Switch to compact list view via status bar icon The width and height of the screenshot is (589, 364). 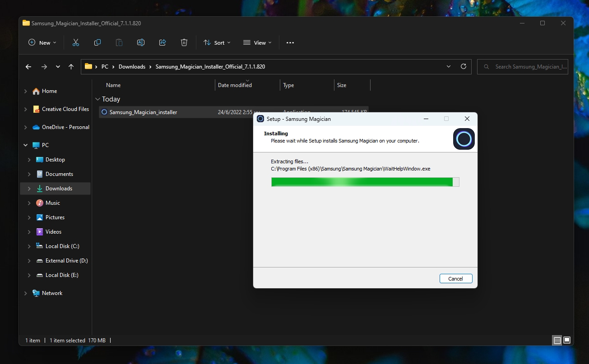coord(557,340)
